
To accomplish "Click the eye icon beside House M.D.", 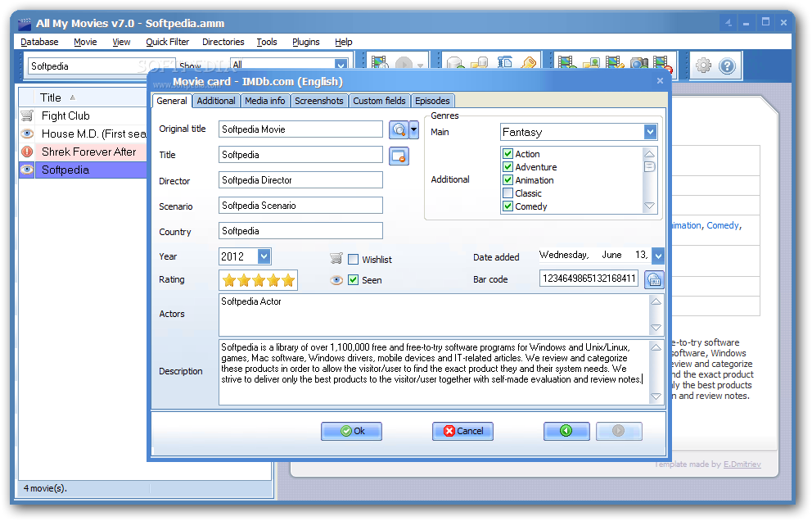I will coord(27,134).
